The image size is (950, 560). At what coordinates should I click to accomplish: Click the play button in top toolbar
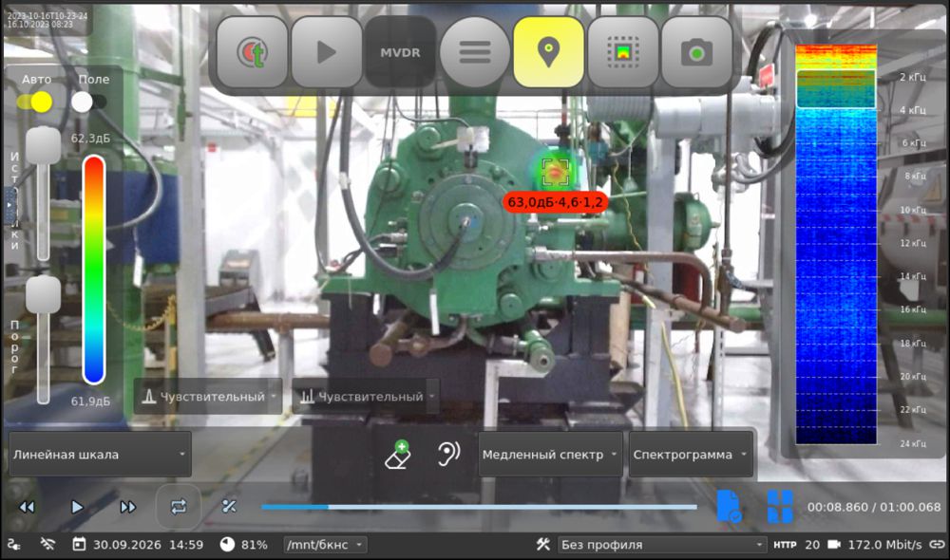[x=326, y=52]
